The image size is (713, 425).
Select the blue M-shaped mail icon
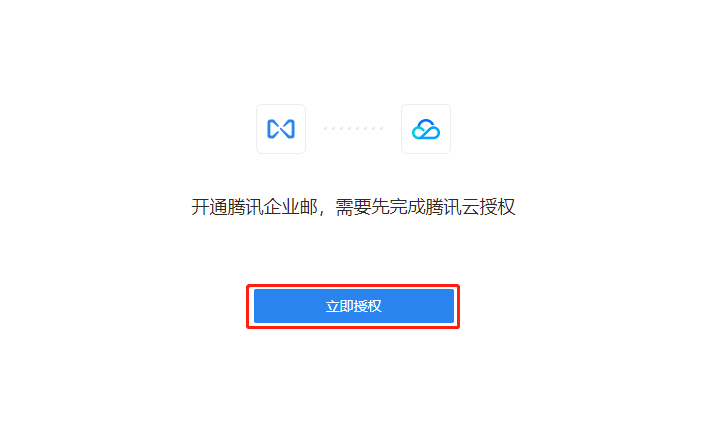point(281,129)
